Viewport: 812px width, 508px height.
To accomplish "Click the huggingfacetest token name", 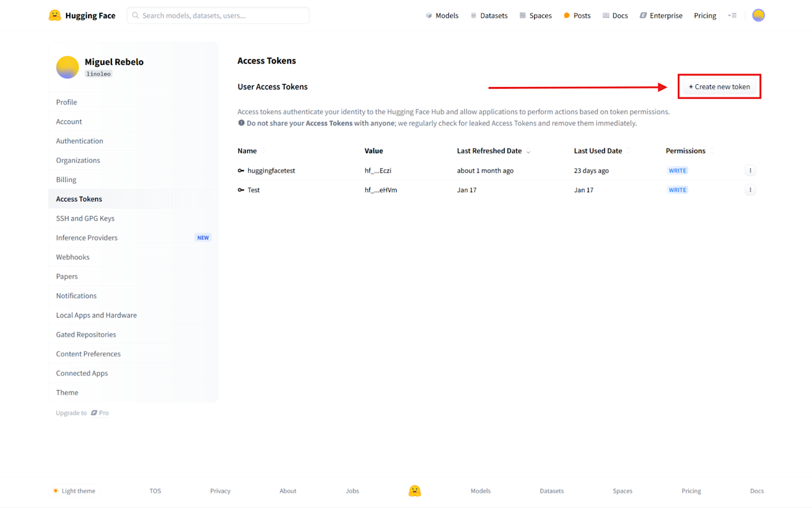I will [x=271, y=171].
